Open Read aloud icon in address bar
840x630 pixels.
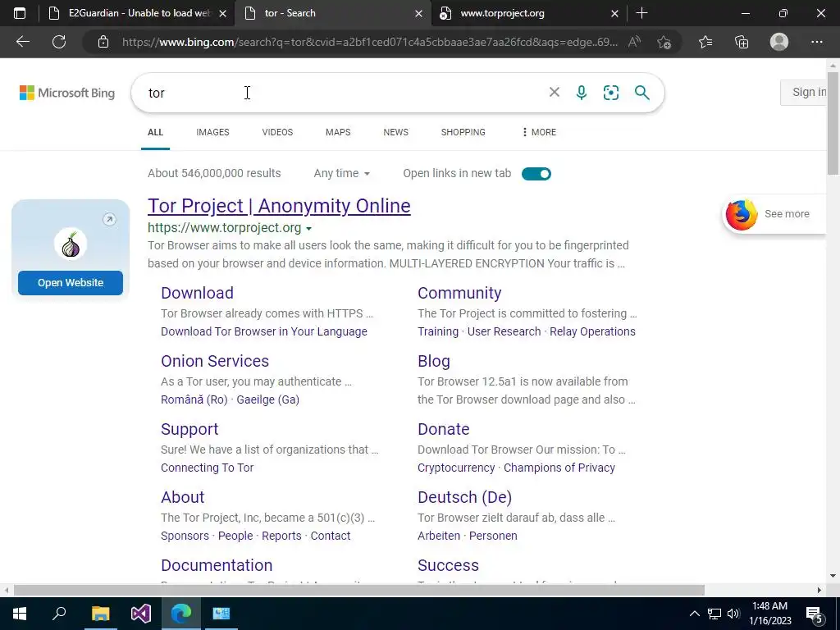pyautogui.click(x=634, y=43)
